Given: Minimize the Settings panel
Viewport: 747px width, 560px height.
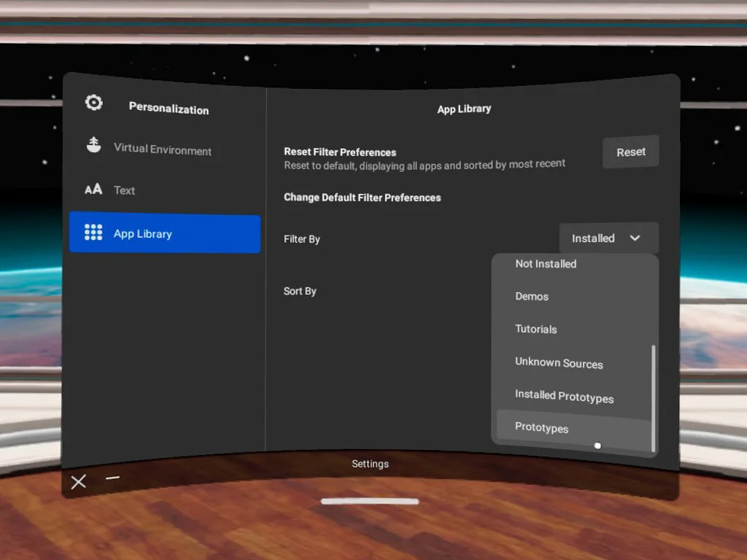Looking at the screenshot, I should [x=112, y=478].
